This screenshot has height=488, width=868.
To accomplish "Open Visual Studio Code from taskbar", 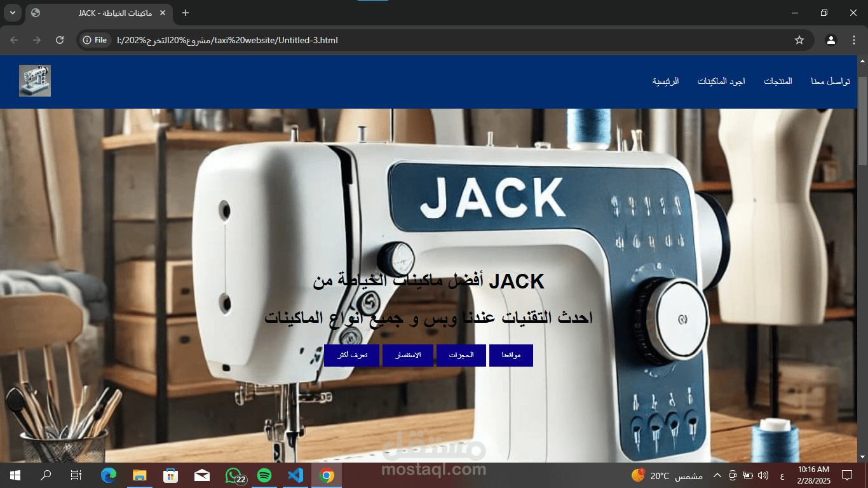I will tap(295, 475).
